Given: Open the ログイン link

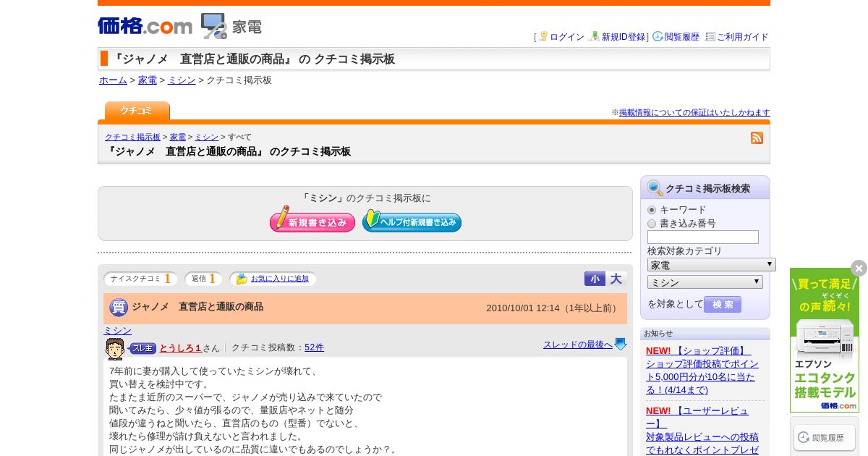Looking at the screenshot, I should pyautogui.click(x=567, y=37).
